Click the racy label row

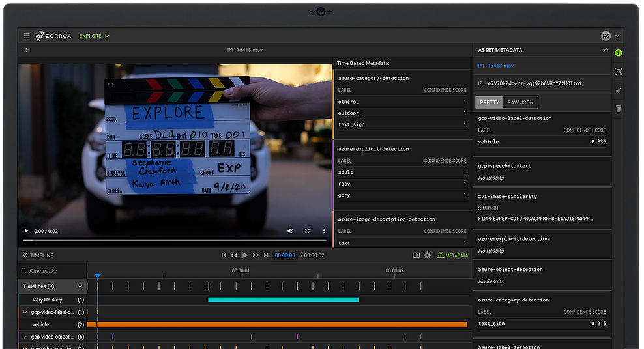click(x=402, y=184)
